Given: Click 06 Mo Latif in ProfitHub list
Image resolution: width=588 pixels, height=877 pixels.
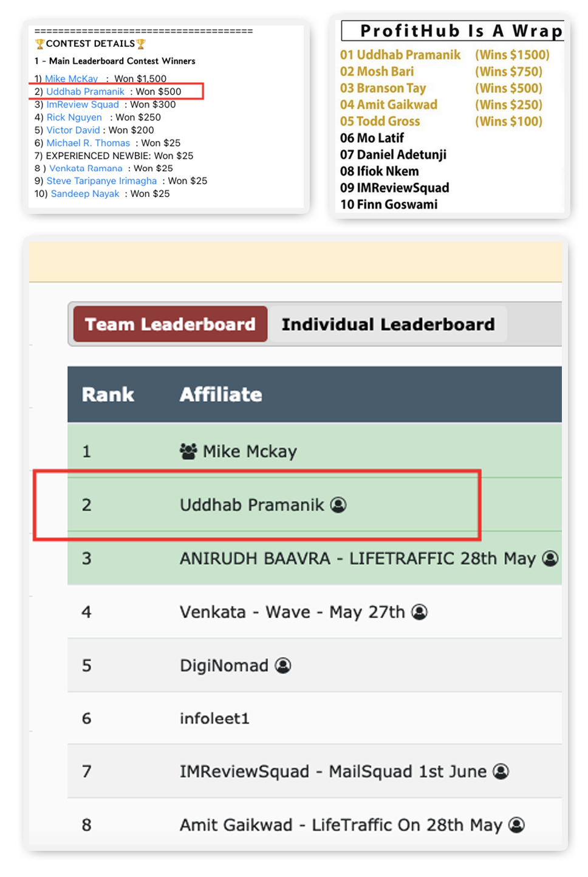Looking at the screenshot, I should coord(372,138).
